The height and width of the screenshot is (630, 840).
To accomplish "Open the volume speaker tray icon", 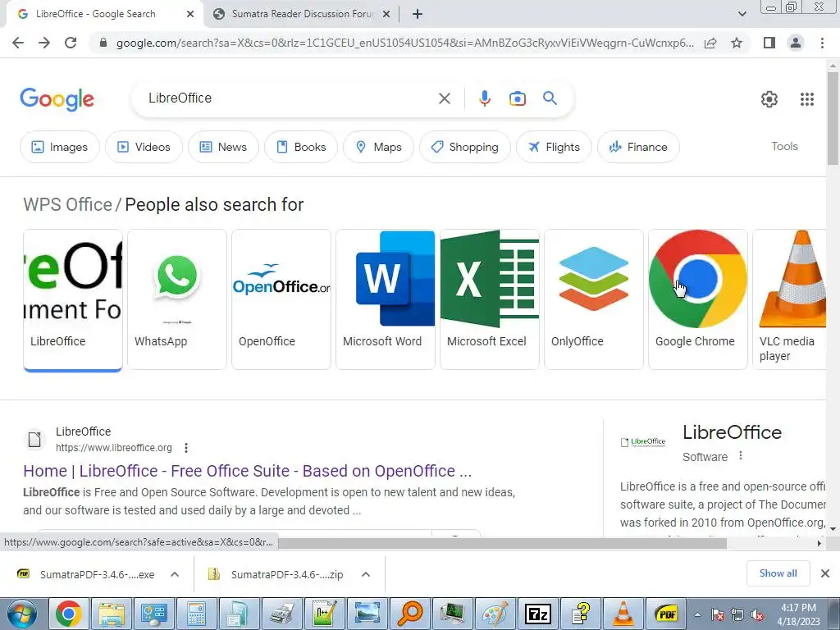I will click(757, 614).
